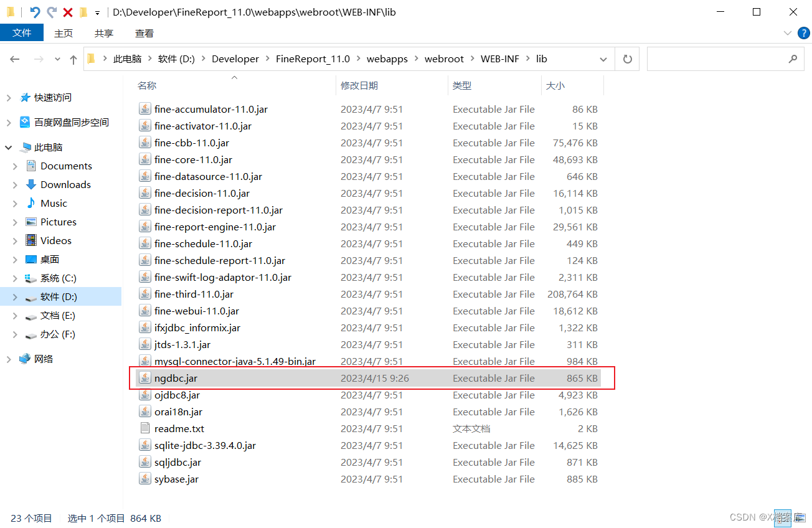This screenshot has width=812, height=528.
Task: Switch to the 共享 ribbon tab
Action: 104,33
